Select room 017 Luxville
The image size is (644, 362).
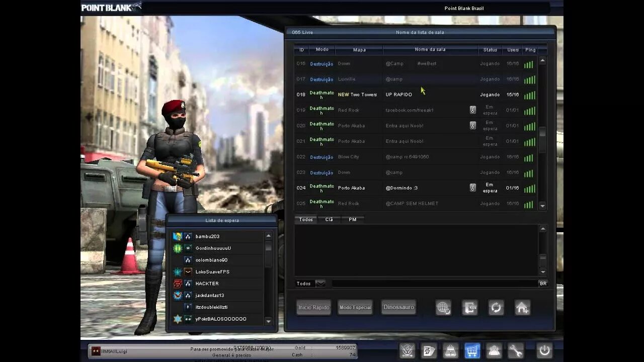416,79
